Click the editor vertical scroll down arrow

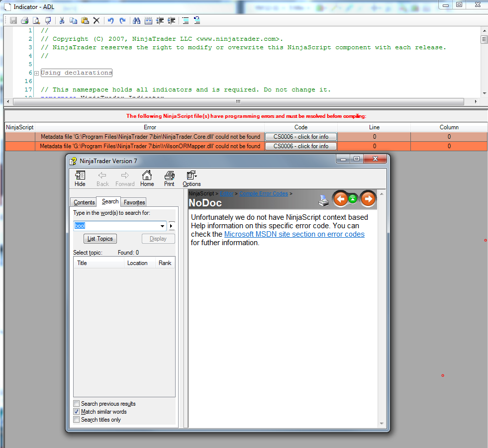pos(484,93)
